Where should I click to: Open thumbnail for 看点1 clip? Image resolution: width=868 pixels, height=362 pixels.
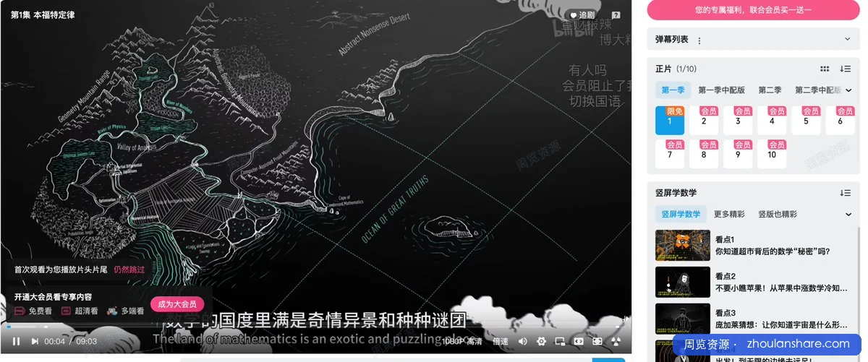(x=682, y=245)
